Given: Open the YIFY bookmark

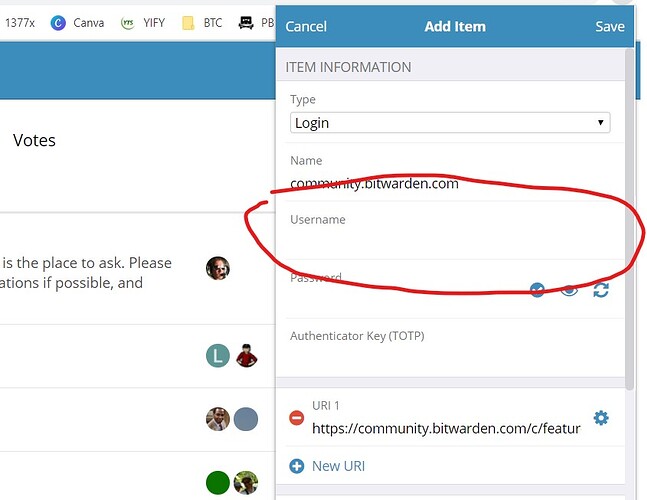Looking at the screenshot, I should coord(142,23).
